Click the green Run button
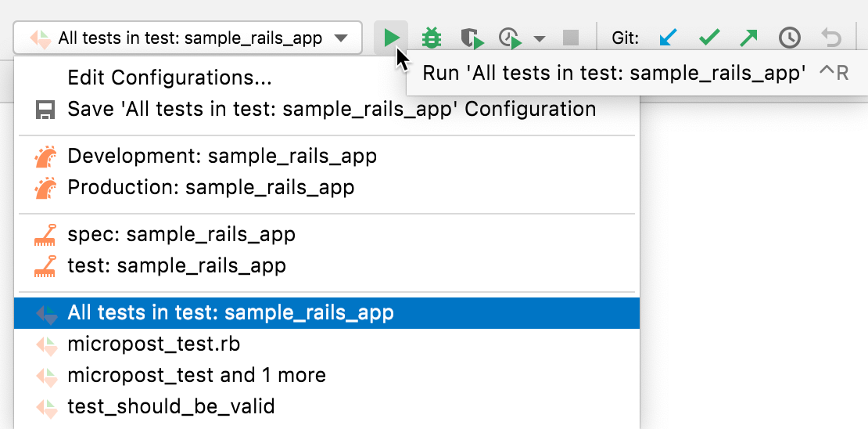 [393, 38]
